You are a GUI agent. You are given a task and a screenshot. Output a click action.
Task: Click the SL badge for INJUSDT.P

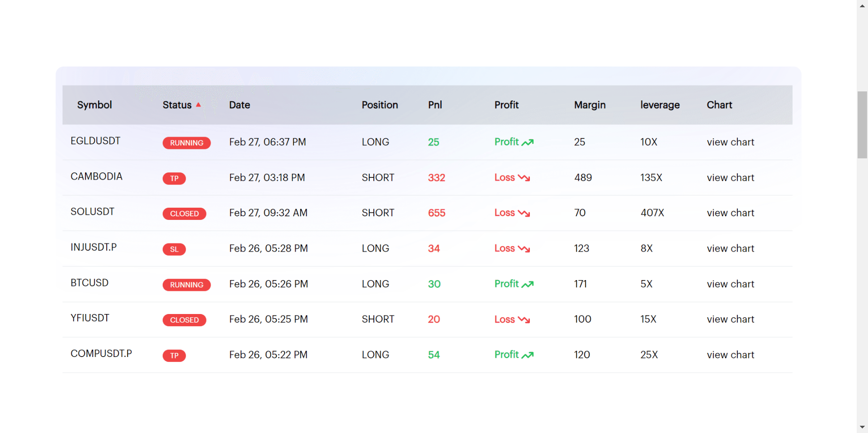pos(174,249)
